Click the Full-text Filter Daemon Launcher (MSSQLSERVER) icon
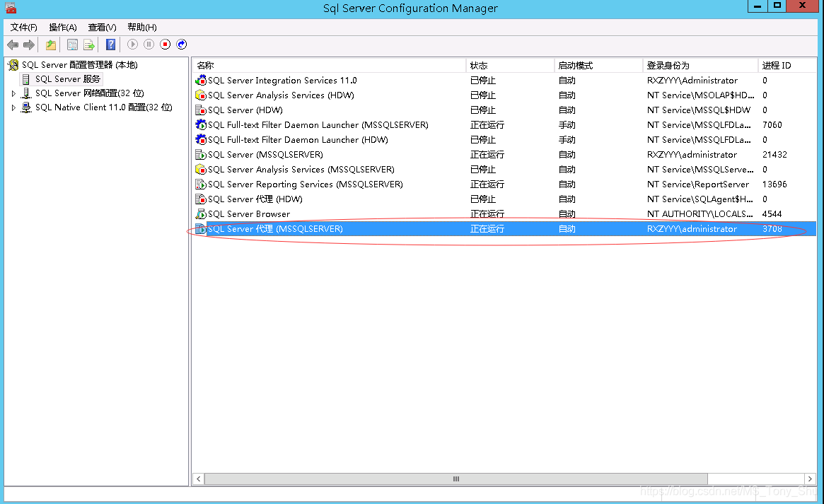The width and height of the screenshot is (824, 504). pyautogui.click(x=201, y=125)
